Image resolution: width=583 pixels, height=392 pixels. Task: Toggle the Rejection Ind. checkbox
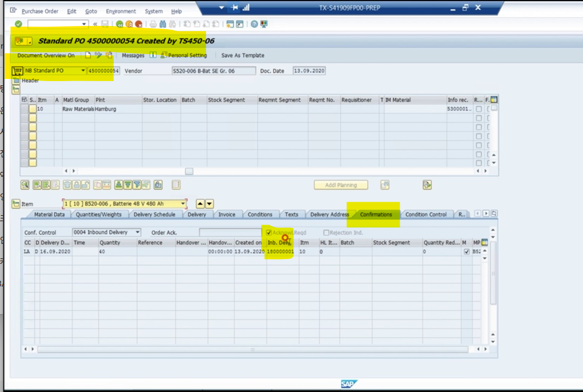326,232
